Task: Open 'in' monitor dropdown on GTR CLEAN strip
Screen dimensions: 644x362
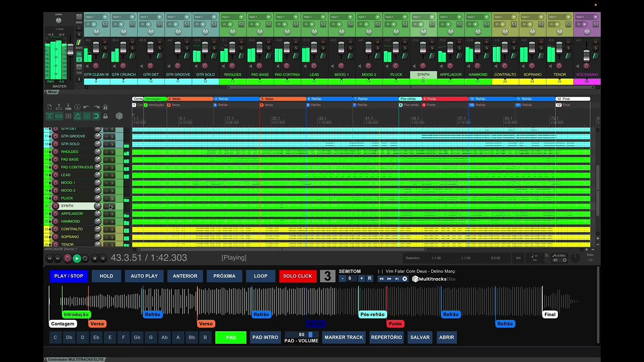Action: pyautogui.click(x=91, y=24)
